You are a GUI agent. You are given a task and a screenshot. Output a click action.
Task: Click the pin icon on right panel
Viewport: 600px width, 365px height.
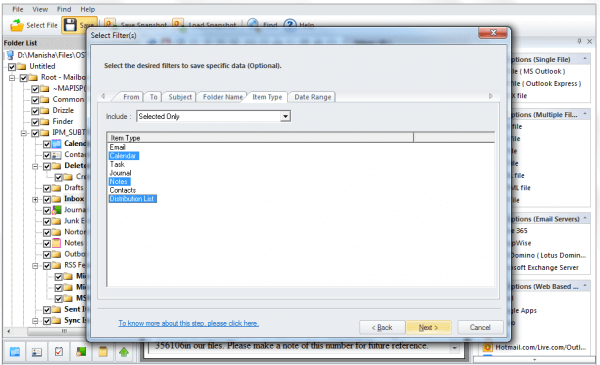(x=579, y=41)
